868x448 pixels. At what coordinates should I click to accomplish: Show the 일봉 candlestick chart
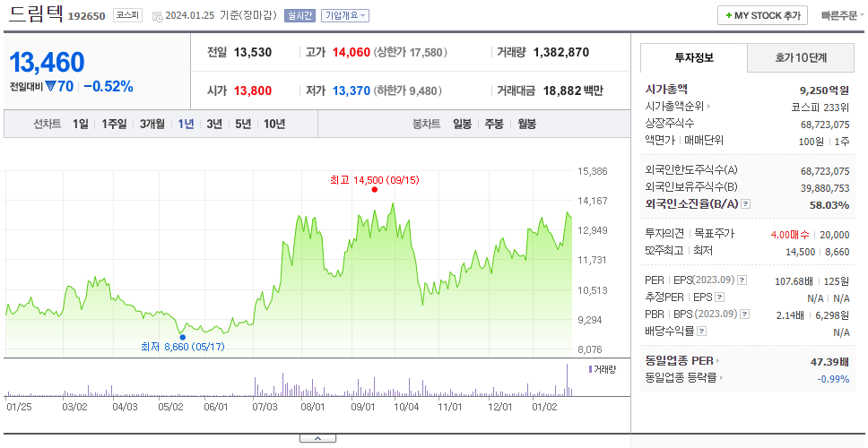pyautogui.click(x=462, y=124)
